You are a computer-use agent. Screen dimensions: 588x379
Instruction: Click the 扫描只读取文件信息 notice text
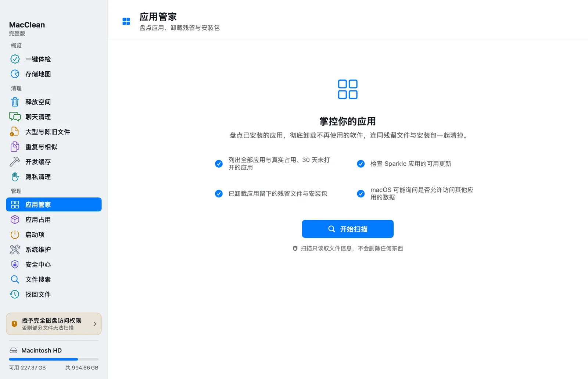point(352,249)
